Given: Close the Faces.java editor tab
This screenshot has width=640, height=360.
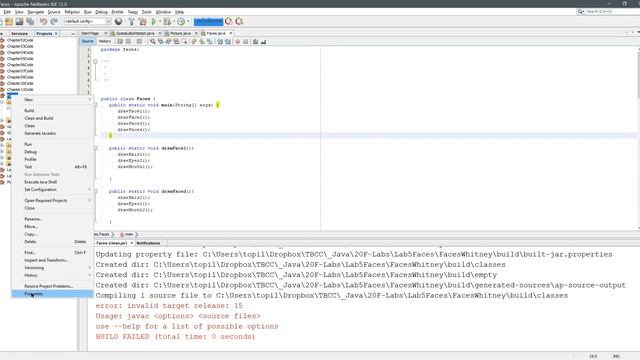Looking at the screenshot, I should 231,33.
